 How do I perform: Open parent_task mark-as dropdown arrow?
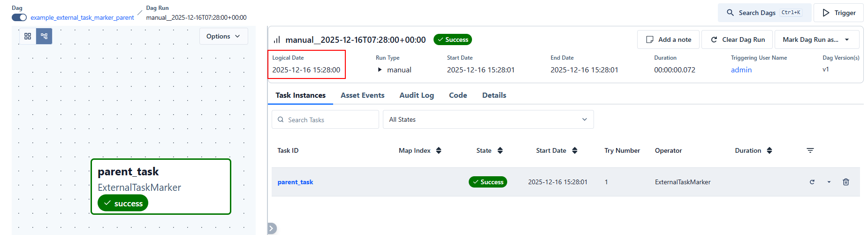coord(829,182)
